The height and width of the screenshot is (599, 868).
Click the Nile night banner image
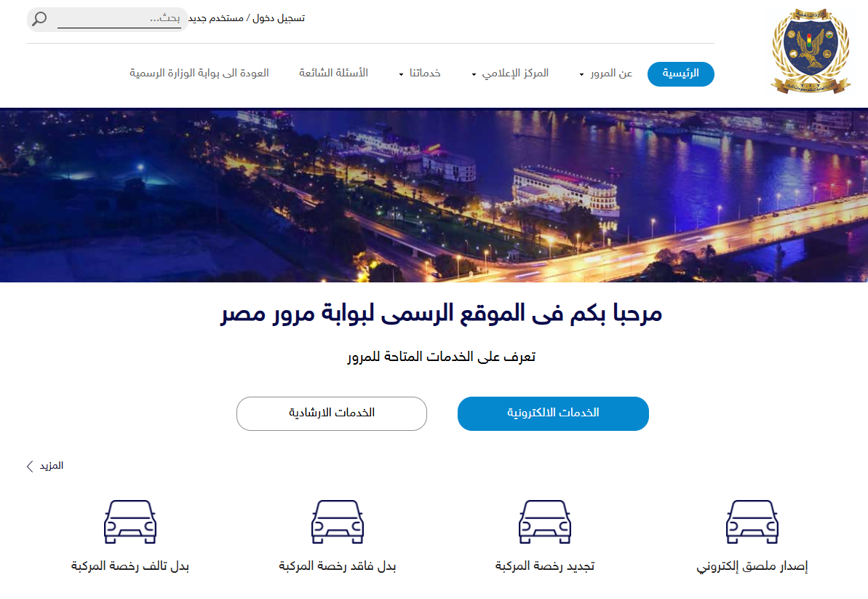tap(434, 196)
